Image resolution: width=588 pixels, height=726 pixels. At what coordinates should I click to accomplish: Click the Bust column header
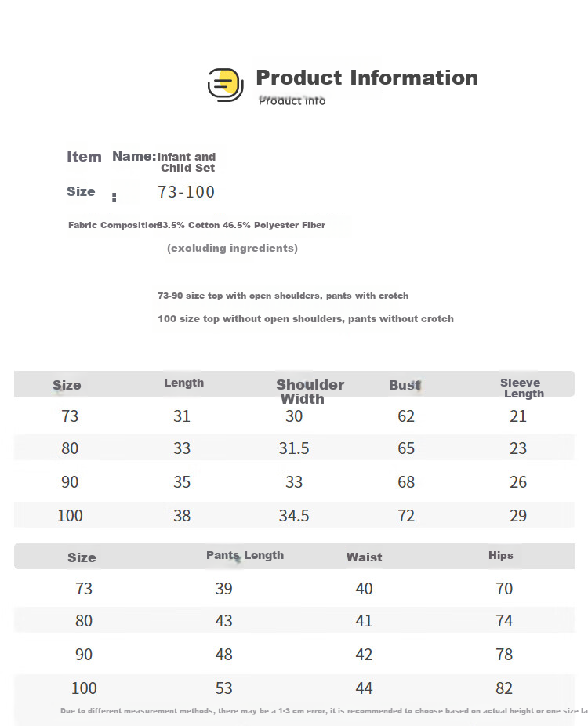tap(405, 385)
